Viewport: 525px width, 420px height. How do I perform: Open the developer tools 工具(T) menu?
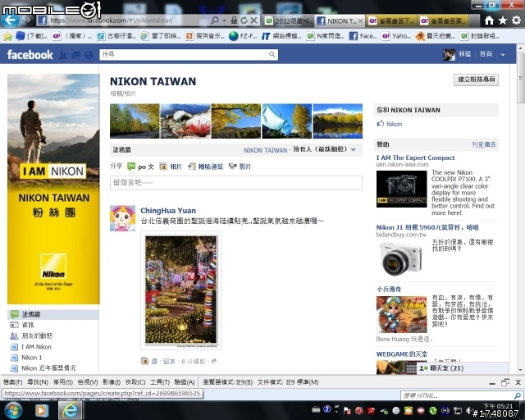coord(160,382)
